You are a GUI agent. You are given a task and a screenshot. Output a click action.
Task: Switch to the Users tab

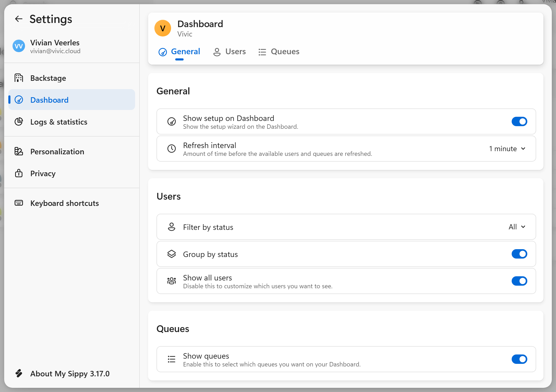(x=229, y=52)
